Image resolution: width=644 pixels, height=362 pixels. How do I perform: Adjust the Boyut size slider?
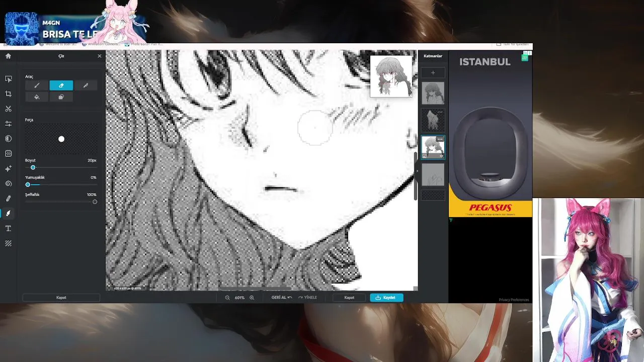(x=61, y=167)
